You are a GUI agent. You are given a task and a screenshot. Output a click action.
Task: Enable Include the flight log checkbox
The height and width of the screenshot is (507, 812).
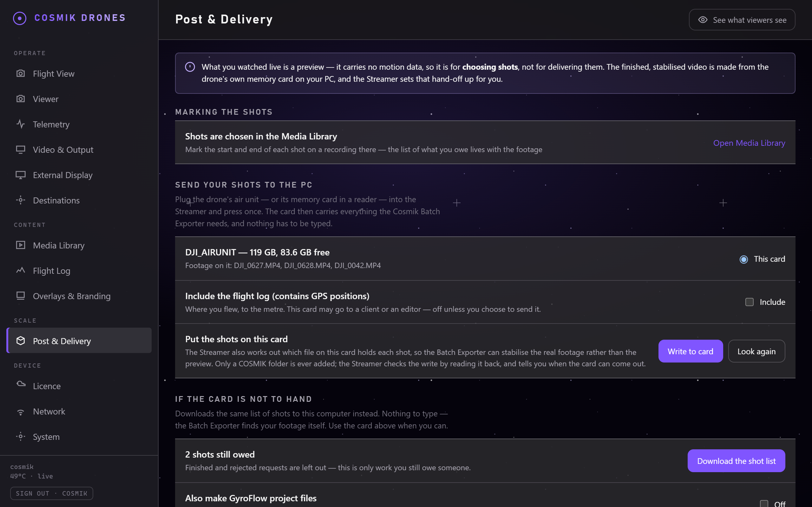tap(749, 302)
